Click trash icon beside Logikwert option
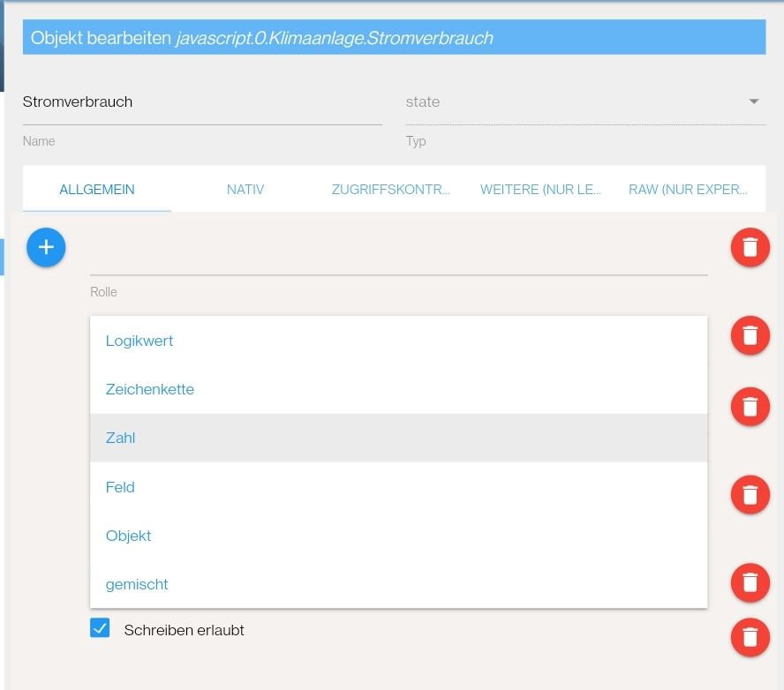 point(750,335)
